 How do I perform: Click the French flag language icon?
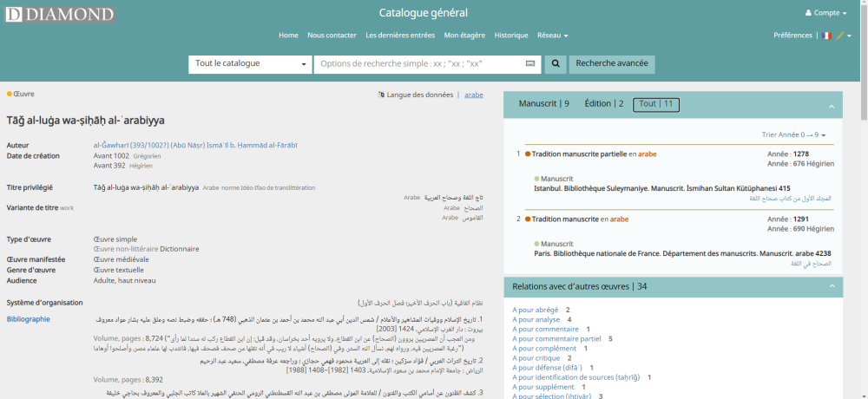click(826, 36)
